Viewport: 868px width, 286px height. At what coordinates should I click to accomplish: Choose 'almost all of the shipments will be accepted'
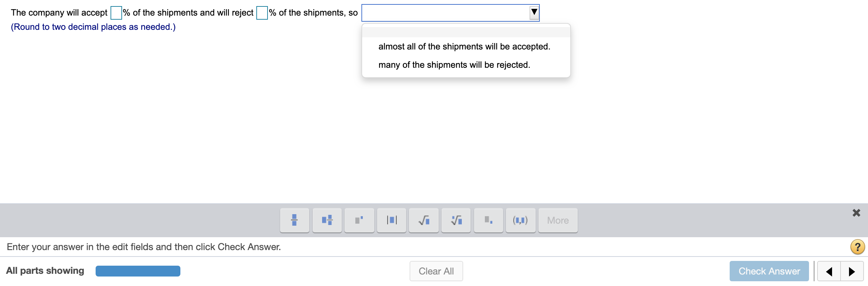pos(464,46)
